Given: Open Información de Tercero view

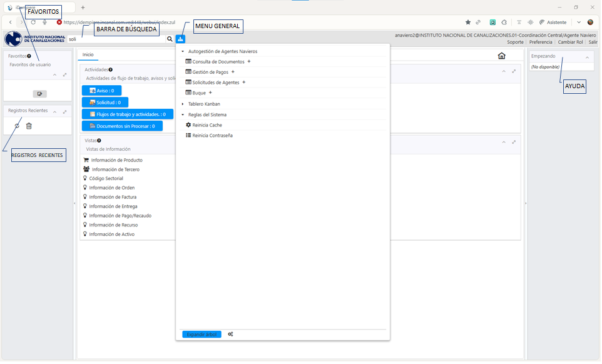Looking at the screenshot, I should [115, 169].
